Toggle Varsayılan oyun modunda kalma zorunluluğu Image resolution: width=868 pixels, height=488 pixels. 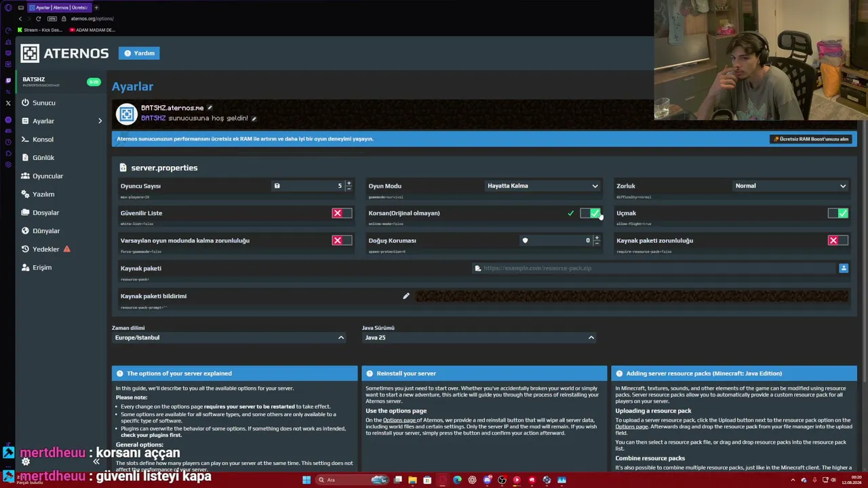[342, 241]
